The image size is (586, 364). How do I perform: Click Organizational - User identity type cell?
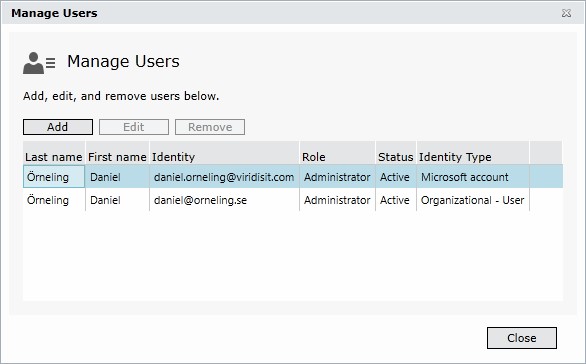tap(473, 200)
